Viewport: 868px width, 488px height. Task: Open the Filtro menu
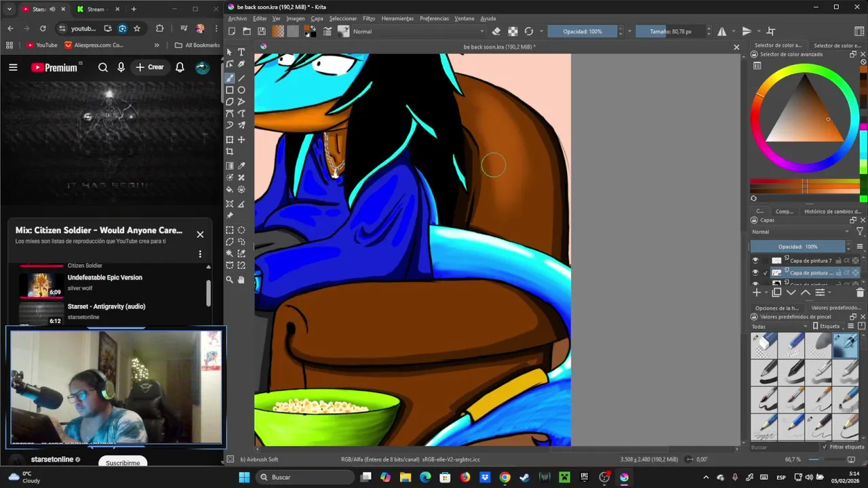point(369,18)
